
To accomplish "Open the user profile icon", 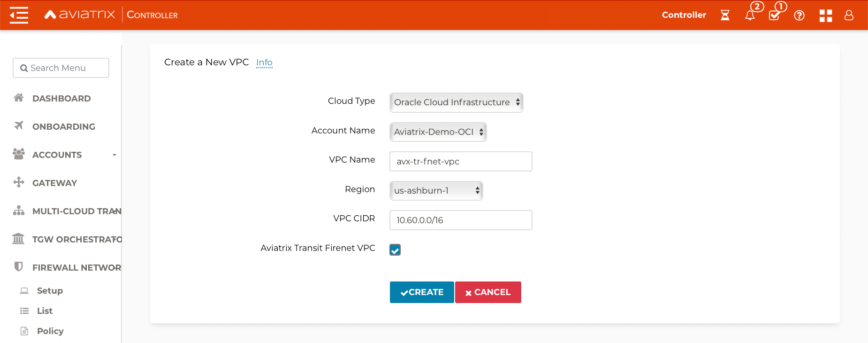I will click(x=849, y=16).
